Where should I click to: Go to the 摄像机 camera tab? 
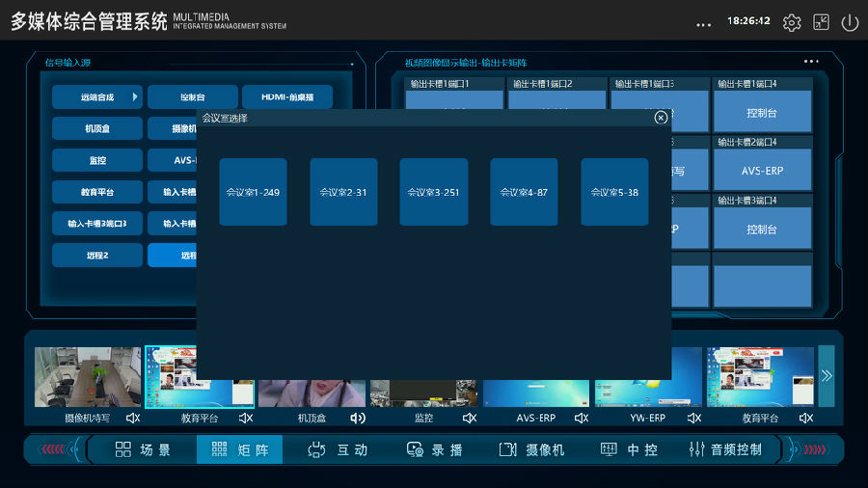(x=532, y=449)
